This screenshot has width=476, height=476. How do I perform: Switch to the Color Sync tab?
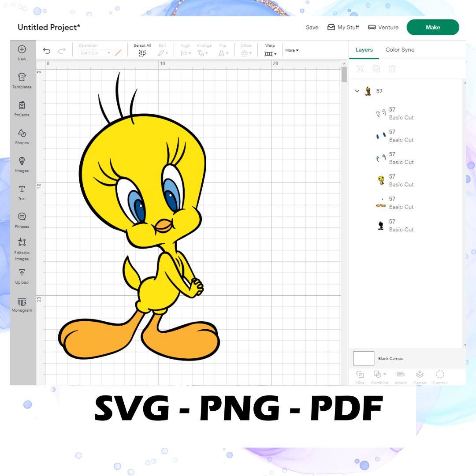(x=400, y=50)
